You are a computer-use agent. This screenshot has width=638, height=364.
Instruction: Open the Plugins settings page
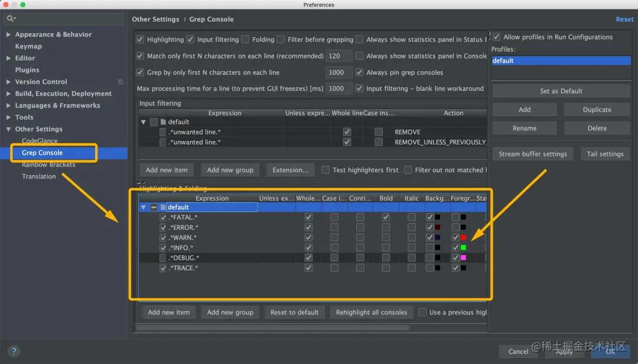pos(27,70)
